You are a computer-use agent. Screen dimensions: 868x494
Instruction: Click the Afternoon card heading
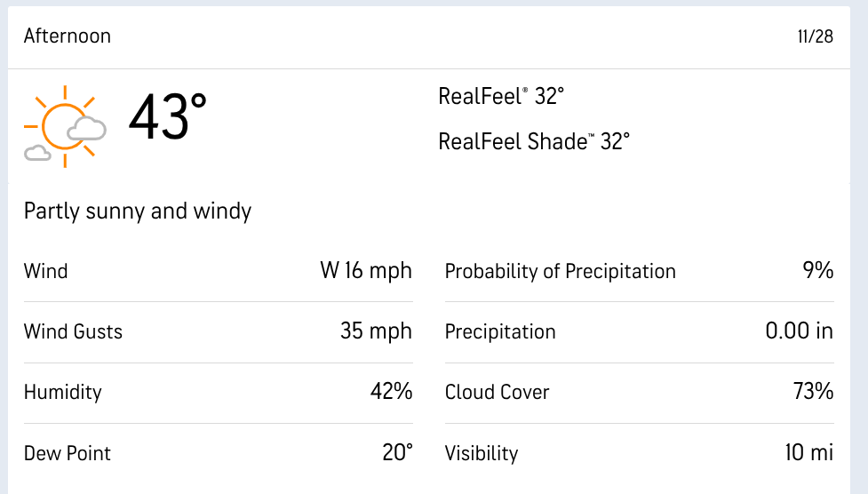tap(68, 36)
